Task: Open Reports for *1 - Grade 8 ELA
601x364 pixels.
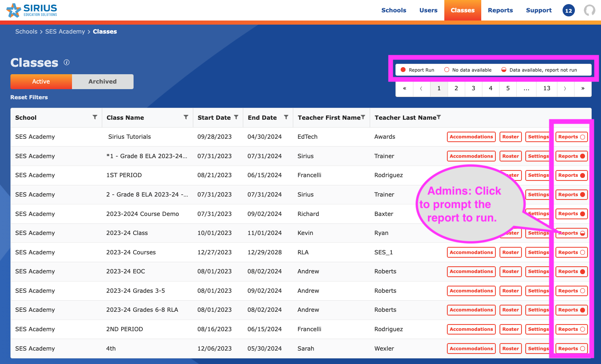Action: tap(572, 156)
